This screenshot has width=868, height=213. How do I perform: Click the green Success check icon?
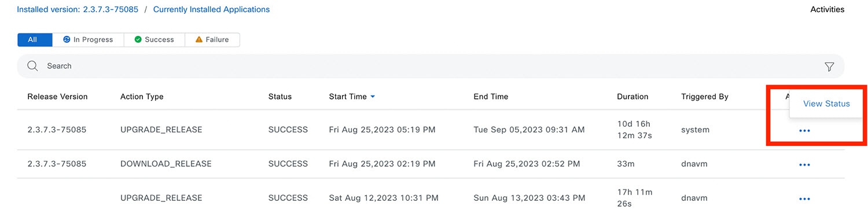[x=138, y=39]
